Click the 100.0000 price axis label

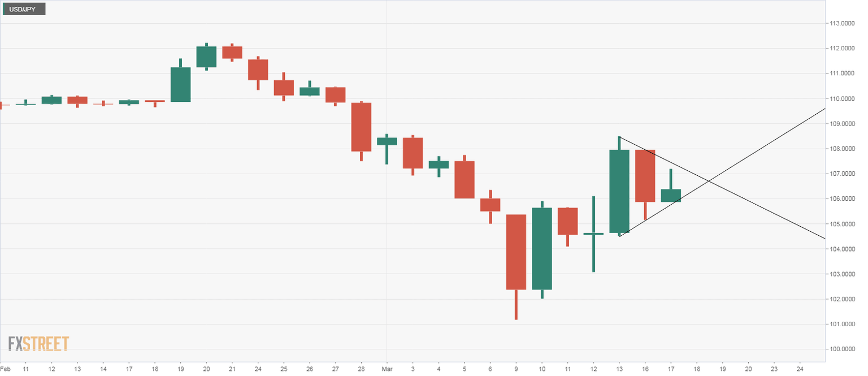point(841,349)
